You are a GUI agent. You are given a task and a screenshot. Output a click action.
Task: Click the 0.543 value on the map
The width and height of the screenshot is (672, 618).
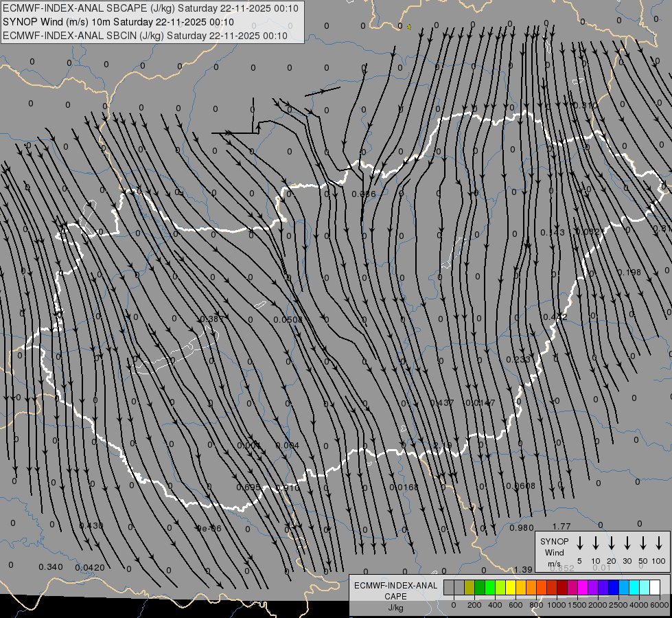553,233
